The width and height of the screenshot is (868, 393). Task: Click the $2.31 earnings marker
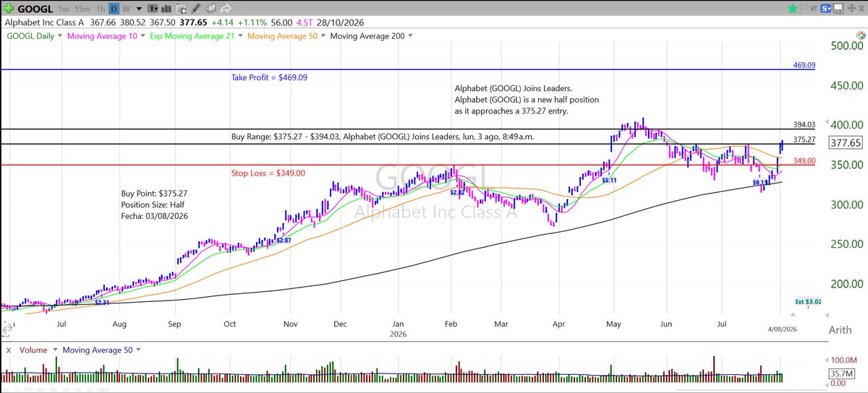coord(103,303)
